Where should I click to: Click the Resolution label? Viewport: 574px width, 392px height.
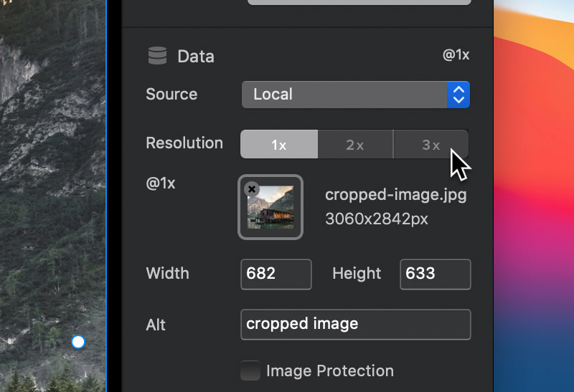click(x=184, y=143)
